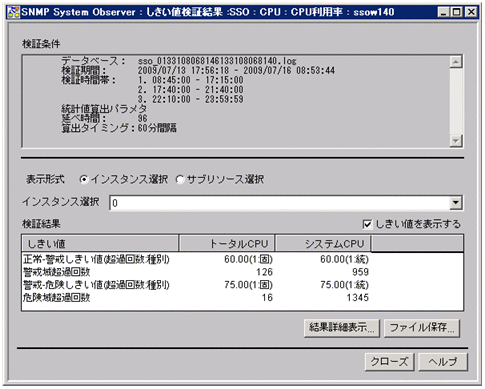Select the 正常-警戒しきい値 row label
Image resolution: width=485 pixels, height=389 pixels.
[x=96, y=259]
